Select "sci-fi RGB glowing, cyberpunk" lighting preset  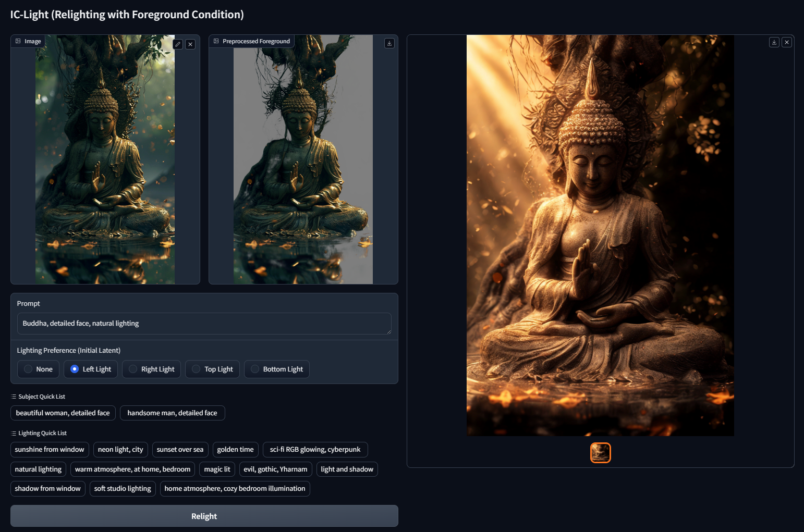coord(315,449)
